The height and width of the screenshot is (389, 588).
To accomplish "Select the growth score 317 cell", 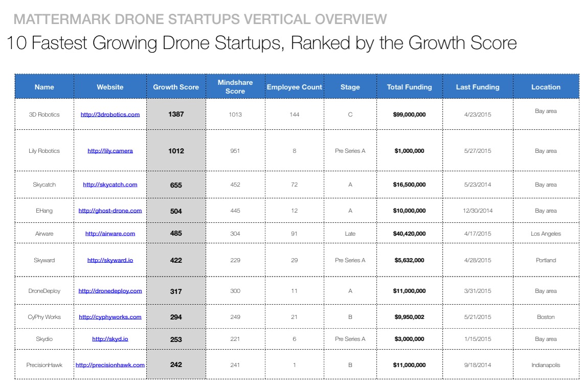I will (176, 291).
